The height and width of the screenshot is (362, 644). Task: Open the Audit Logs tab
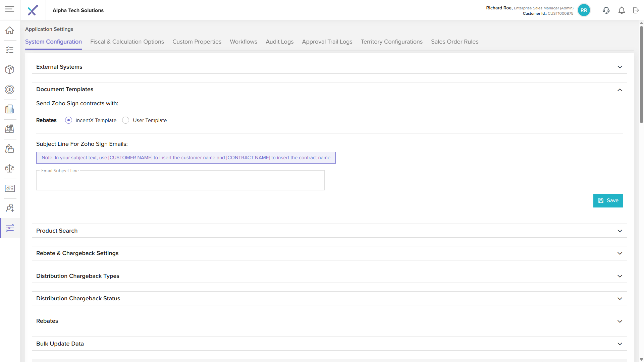point(279,42)
